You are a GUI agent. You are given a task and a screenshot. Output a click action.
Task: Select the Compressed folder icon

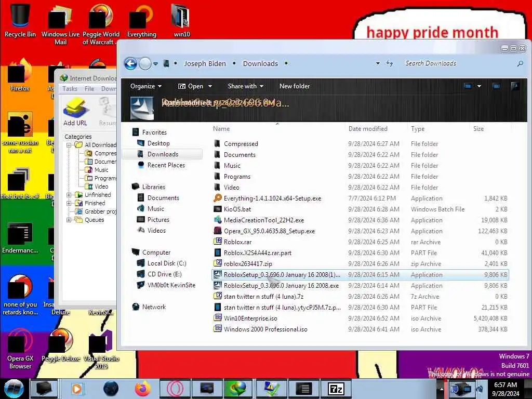[x=218, y=143]
